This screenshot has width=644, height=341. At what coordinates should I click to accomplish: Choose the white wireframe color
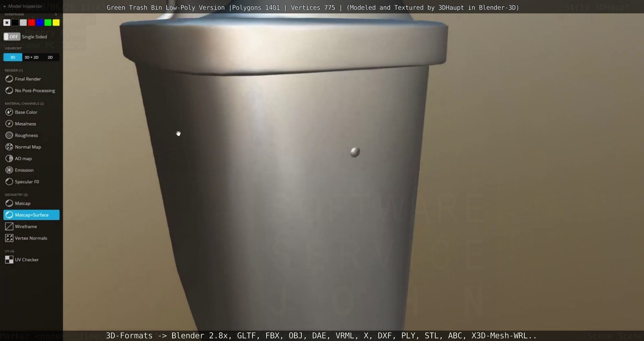click(x=23, y=22)
